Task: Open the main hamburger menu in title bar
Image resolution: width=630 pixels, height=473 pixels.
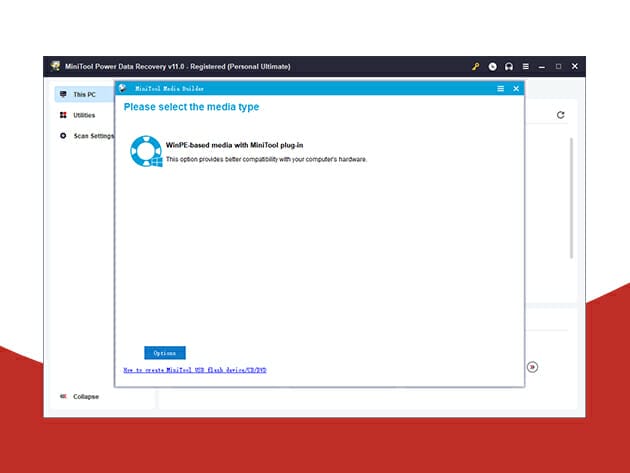Action: coord(526,67)
